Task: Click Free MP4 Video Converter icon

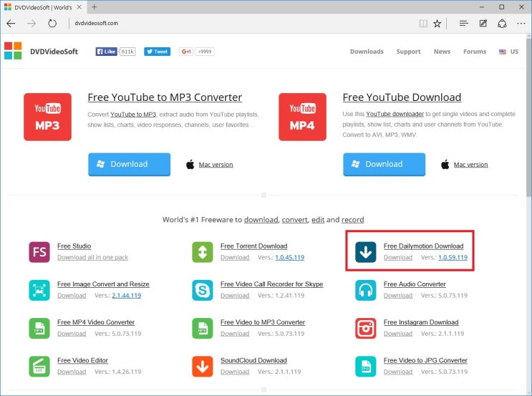Action: click(x=39, y=328)
